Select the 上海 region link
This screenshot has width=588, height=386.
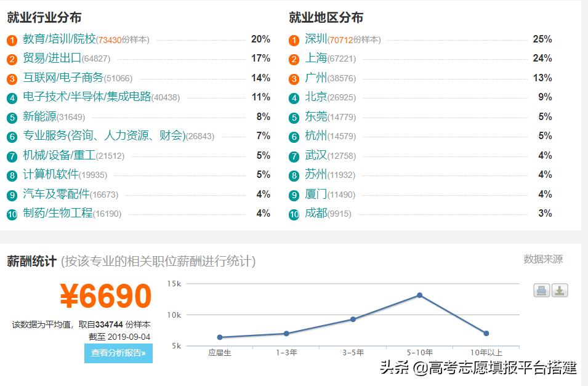[316, 58]
